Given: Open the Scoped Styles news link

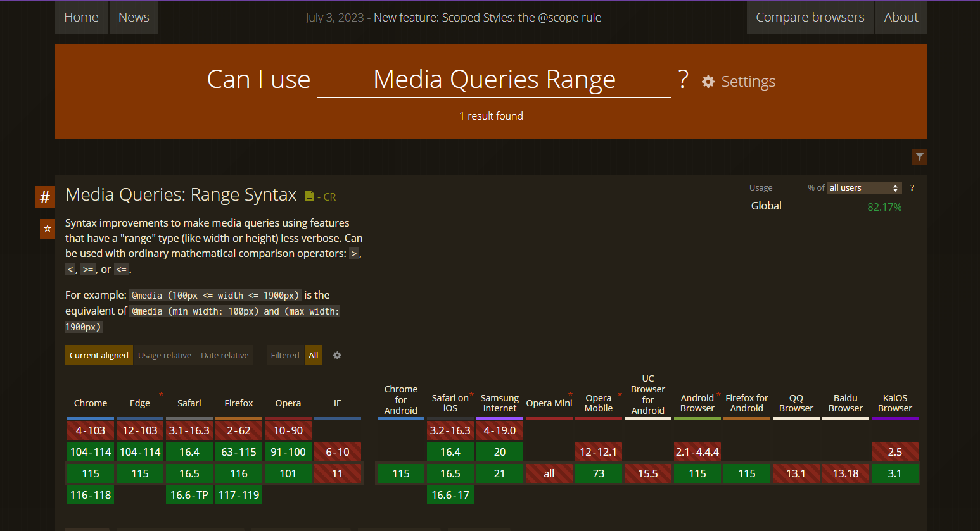Looking at the screenshot, I should [487, 18].
